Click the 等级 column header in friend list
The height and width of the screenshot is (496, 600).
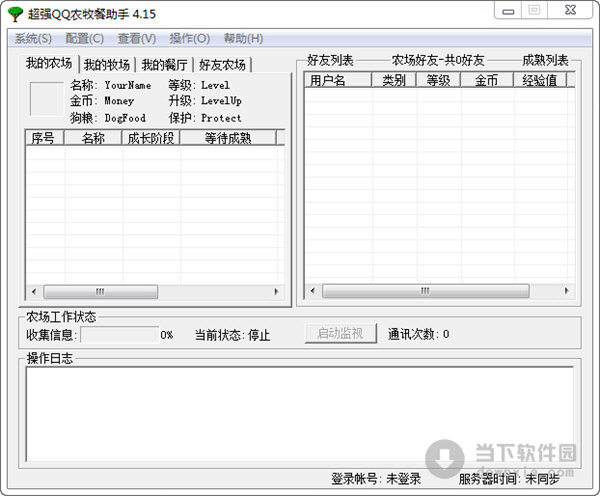tap(438, 80)
